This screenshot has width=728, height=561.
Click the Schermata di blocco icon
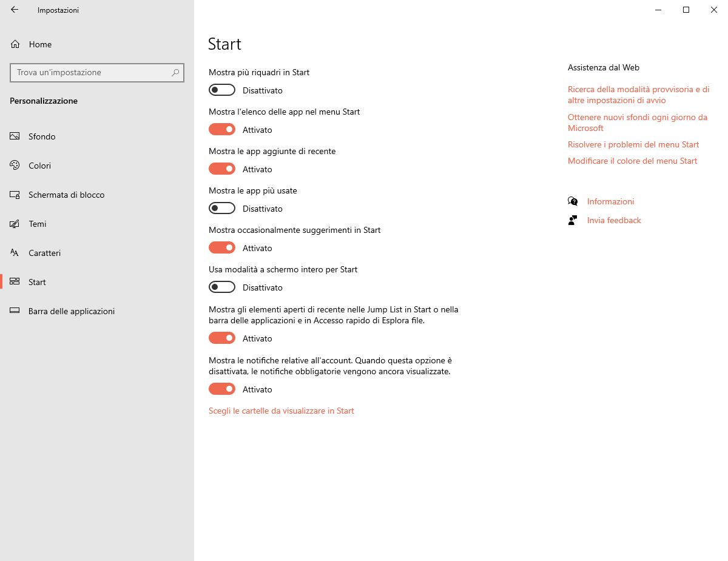[15, 195]
